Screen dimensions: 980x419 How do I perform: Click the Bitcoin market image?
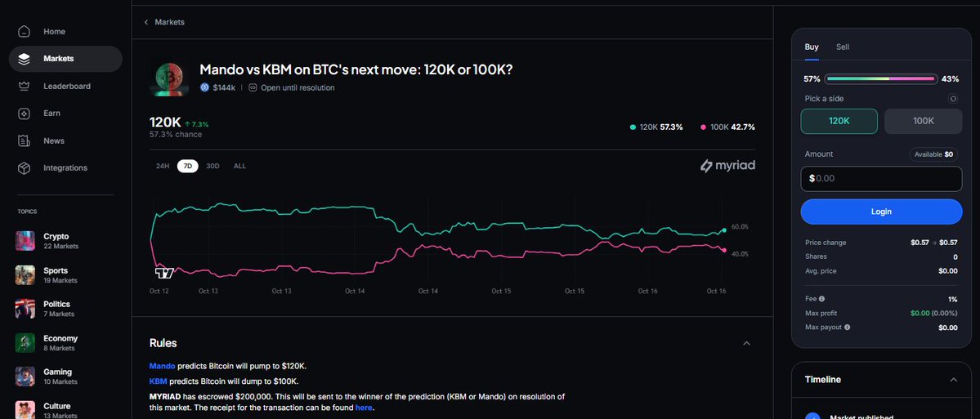[x=168, y=78]
